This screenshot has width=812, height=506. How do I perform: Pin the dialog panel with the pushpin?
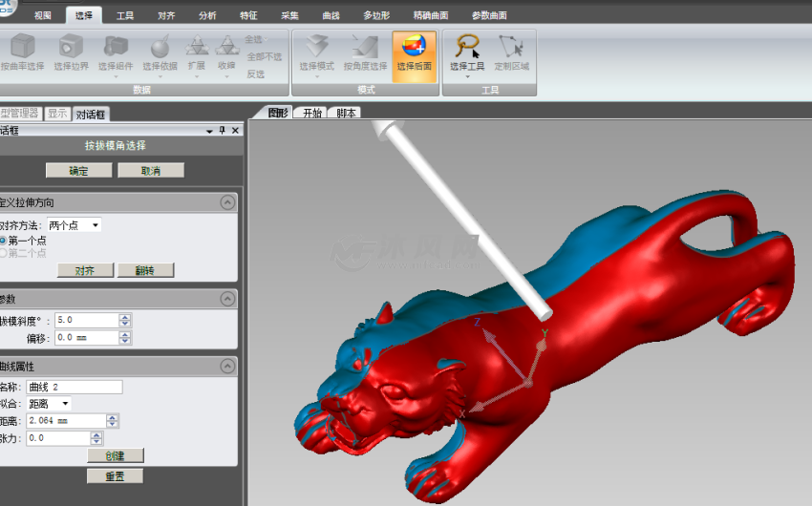(x=223, y=131)
